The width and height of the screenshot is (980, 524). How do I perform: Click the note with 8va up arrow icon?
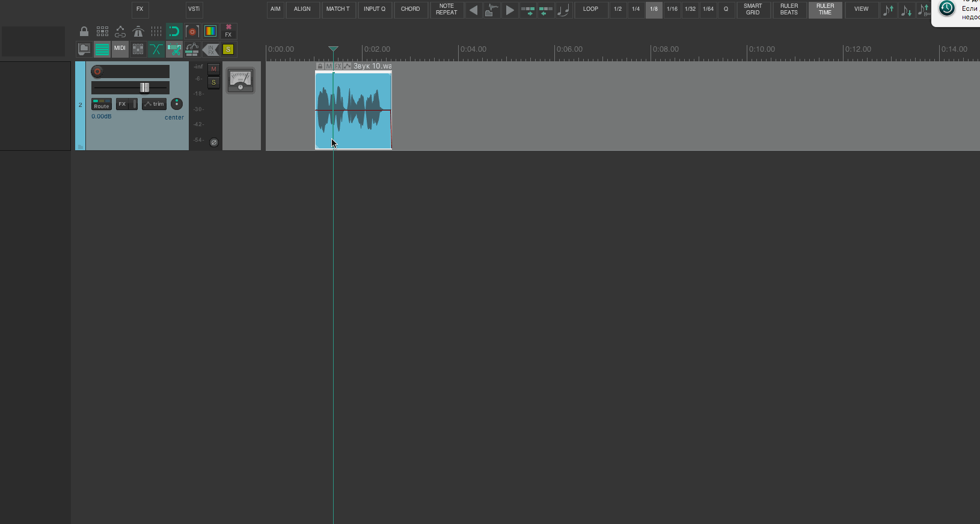point(924,10)
